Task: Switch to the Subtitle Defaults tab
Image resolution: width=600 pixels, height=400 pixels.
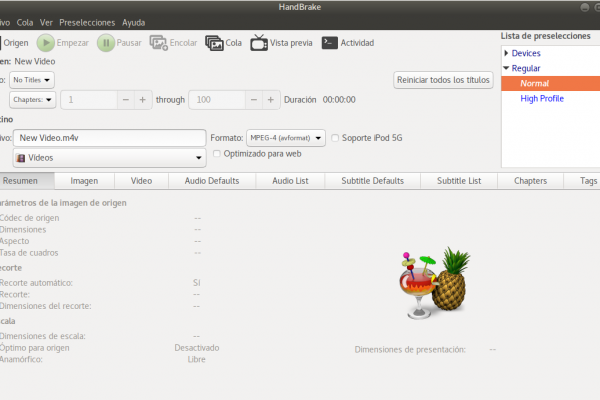Action: [x=373, y=181]
